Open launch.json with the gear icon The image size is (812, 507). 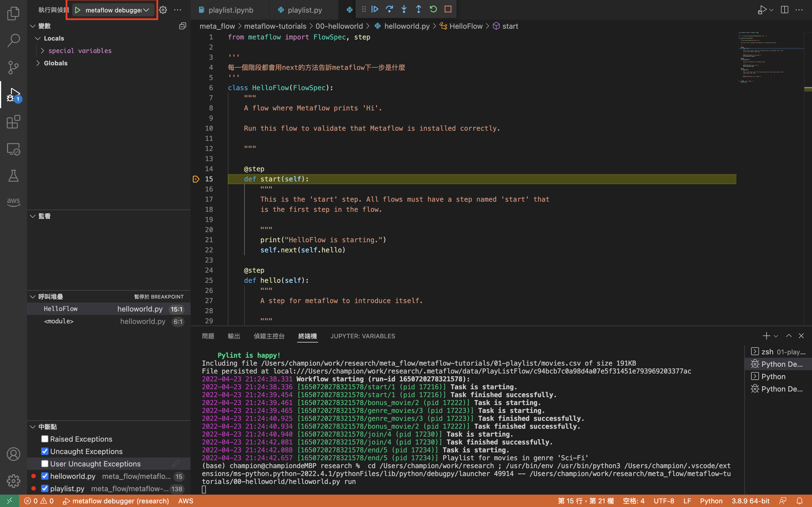[x=163, y=10]
